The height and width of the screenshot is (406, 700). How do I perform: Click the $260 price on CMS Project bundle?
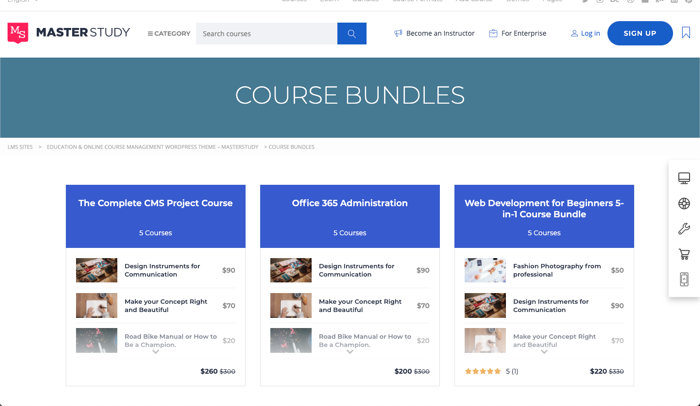click(209, 371)
